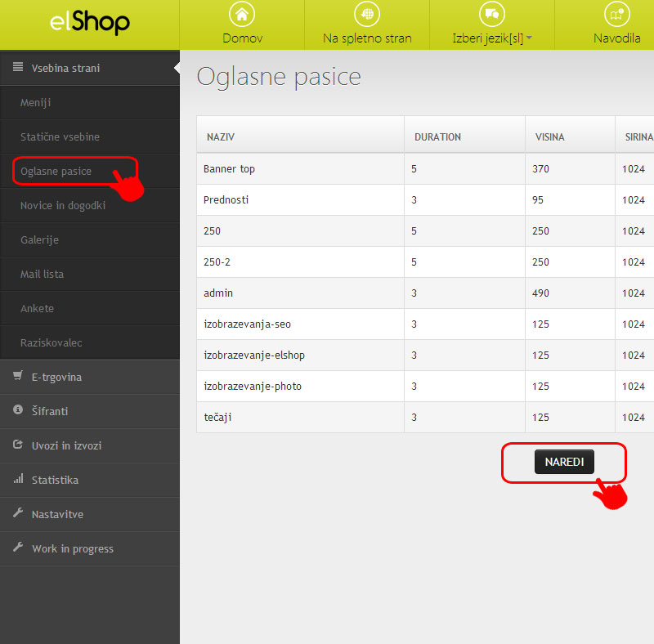Click the NAREDI button

point(564,462)
